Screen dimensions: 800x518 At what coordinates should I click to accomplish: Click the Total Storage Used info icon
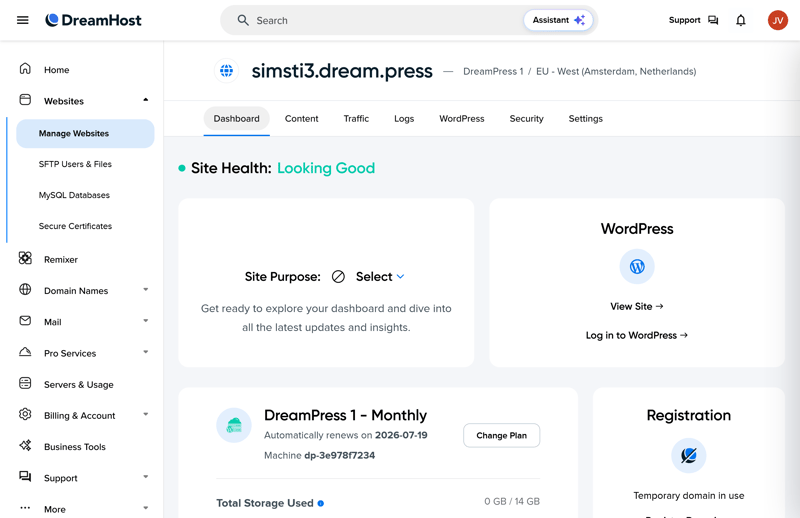point(320,503)
